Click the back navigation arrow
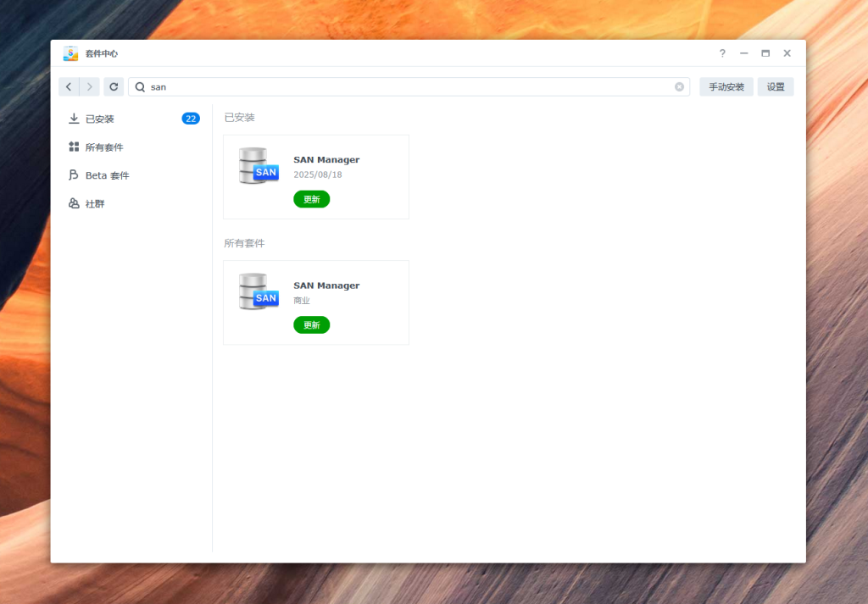The width and height of the screenshot is (868, 604). click(x=69, y=86)
